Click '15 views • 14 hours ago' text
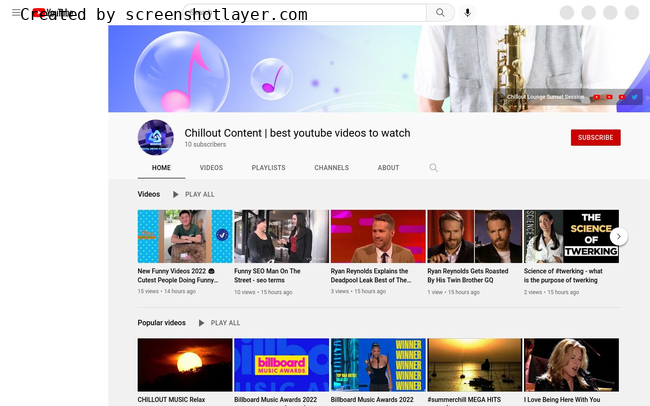 pyautogui.click(x=167, y=292)
